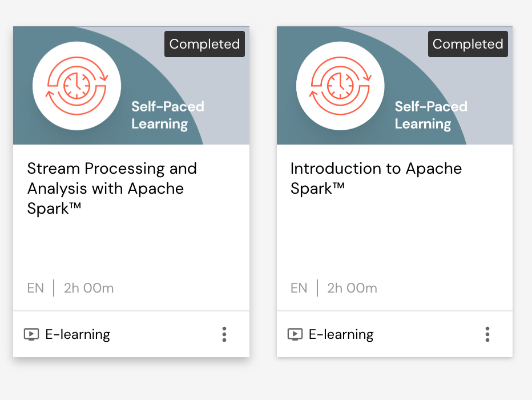The height and width of the screenshot is (400, 532).
Task: Click Self-Paced Learning label on Introduction card
Action: click(x=431, y=115)
